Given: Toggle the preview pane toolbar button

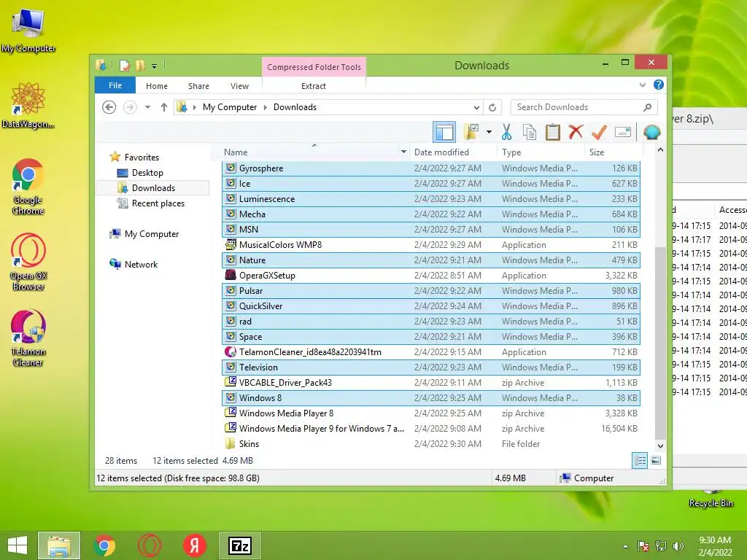Looking at the screenshot, I should pyautogui.click(x=444, y=132).
